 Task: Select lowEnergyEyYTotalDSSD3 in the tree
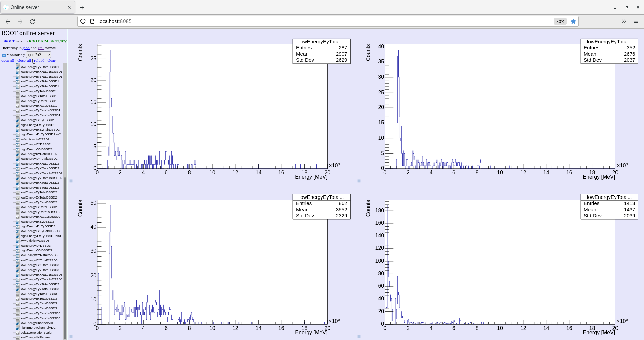tap(40, 289)
